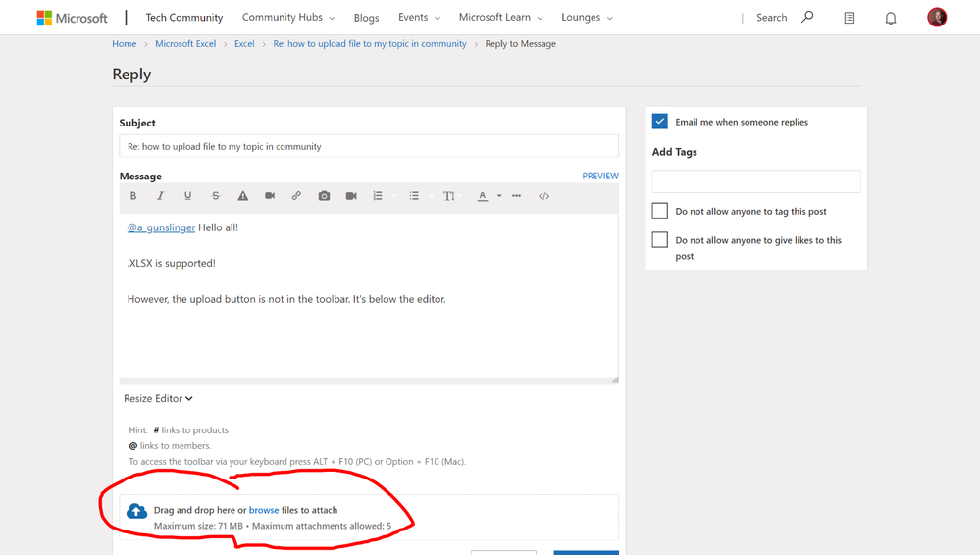The width and height of the screenshot is (980, 555).
Task: Create a numbered list
Action: pos(378,196)
